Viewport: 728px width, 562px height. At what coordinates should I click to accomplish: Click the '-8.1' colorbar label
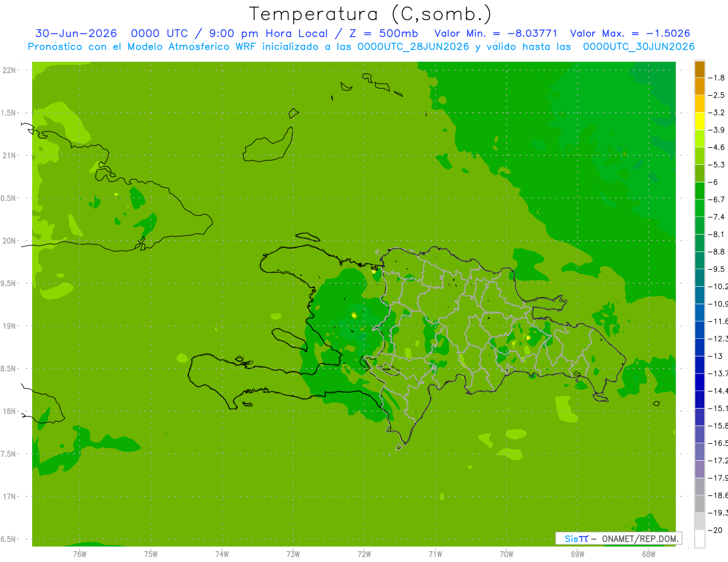tap(716, 234)
